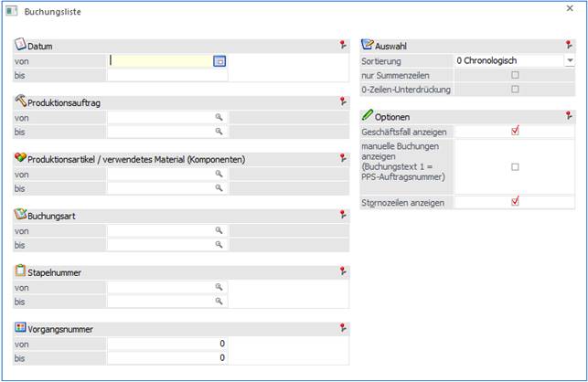Image resolution: width=588 pixels, height=382 pixels.
Task: Click pin icon in Vorgangsnummer header
Action: coord(343,328)
